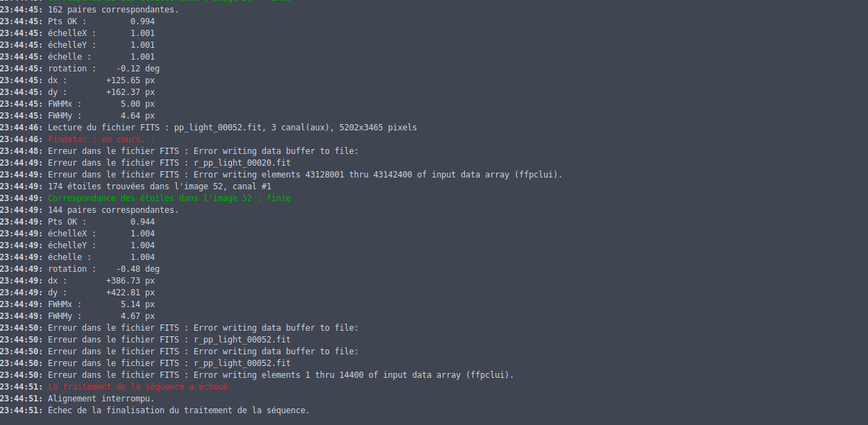Select the rotation -0.48 deg log line
Image resolution: width=868 pixels, height=425 pixels.
103,269
